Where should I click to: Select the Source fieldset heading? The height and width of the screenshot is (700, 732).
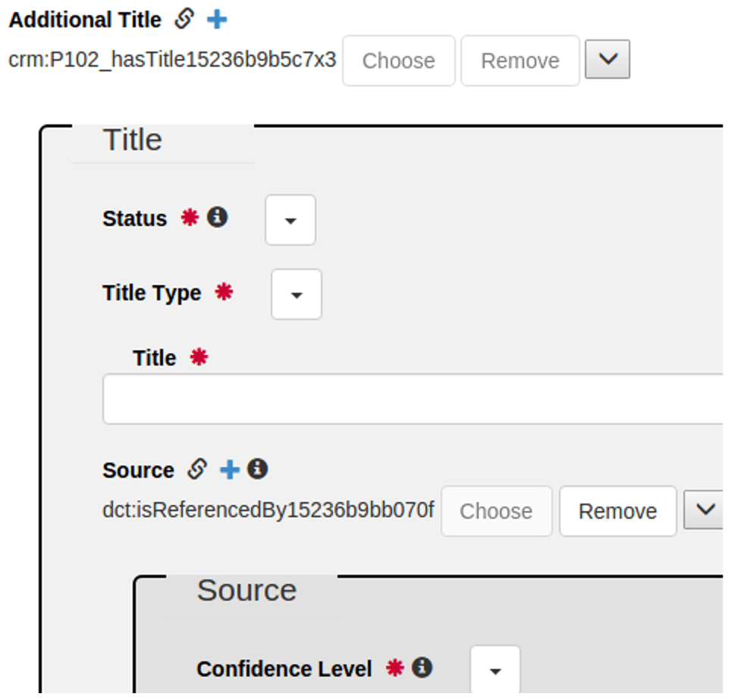coord(247,590)
